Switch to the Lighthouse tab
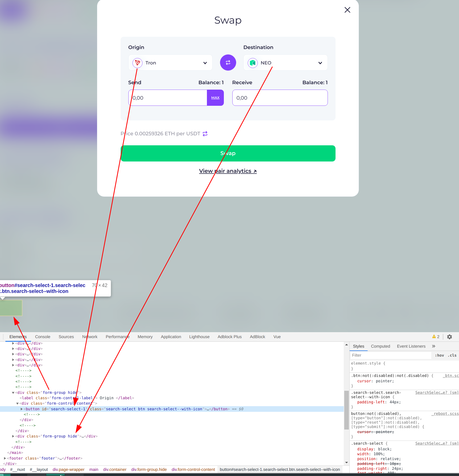Viewport: 459px width, 476px height. (x=199, y=337)
